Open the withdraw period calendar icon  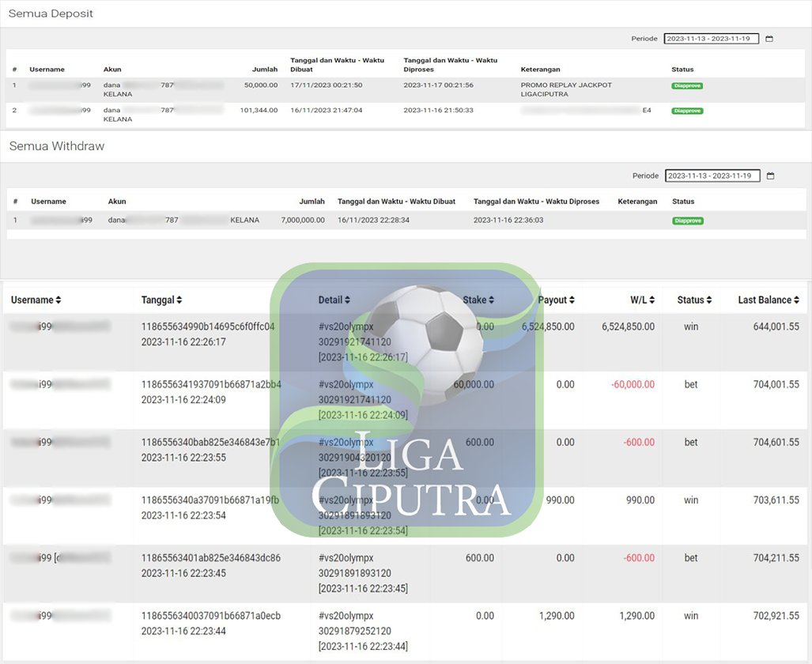click(770, 176)
